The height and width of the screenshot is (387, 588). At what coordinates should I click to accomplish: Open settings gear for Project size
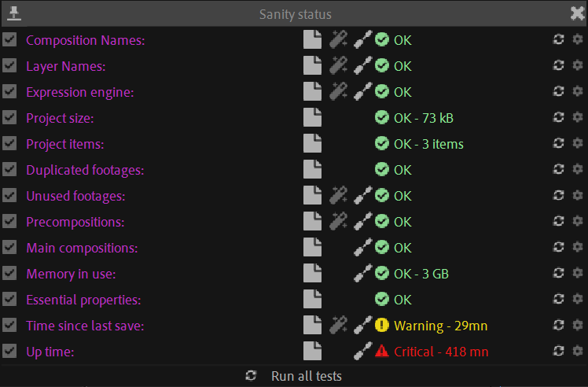point(577,118)
